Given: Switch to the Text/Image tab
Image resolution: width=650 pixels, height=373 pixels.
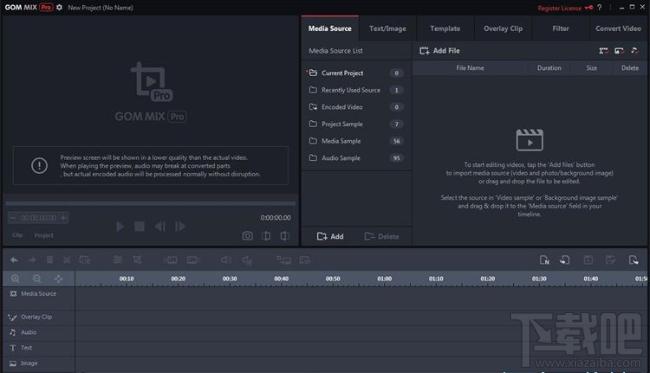Looking at the screenshot, I should 388,28.
